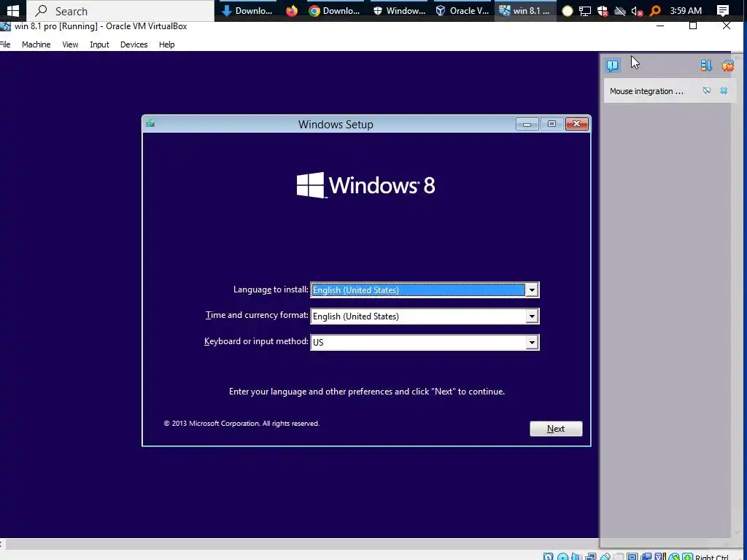Click the recording status icon
This screenshot has height=560, width=747.
click(x=646, y=556)
